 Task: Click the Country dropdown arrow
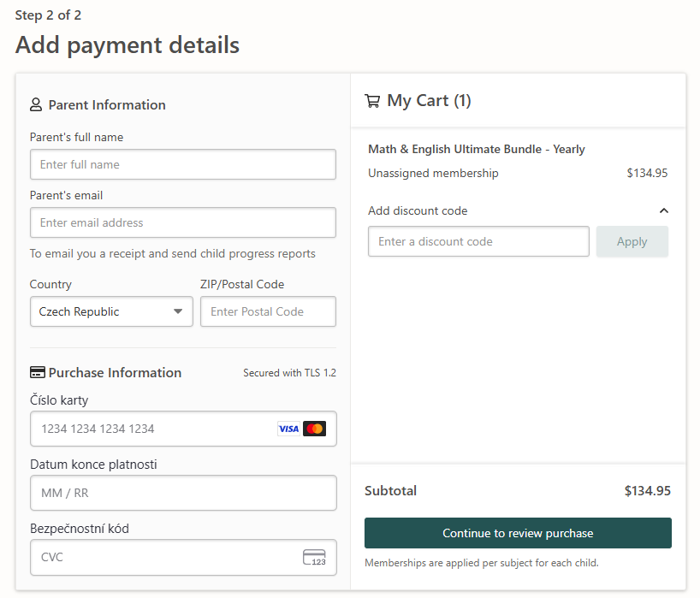coord(178,311)
